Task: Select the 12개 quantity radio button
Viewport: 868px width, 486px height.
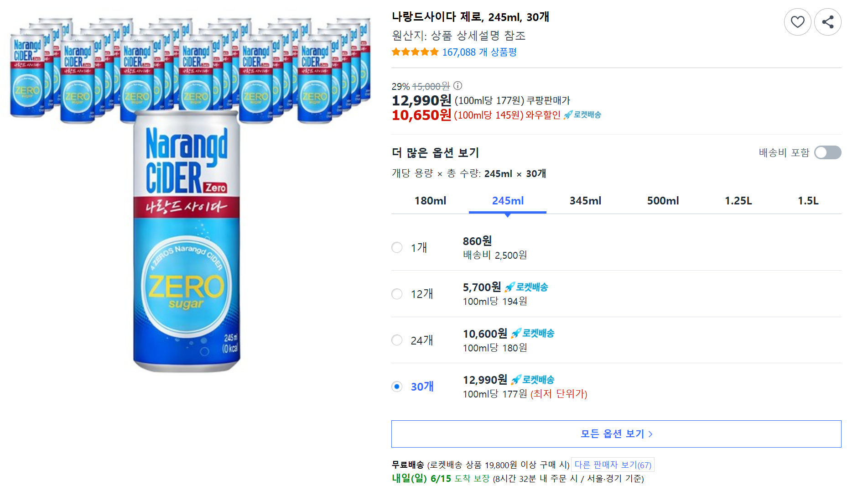Action: click(396, 294)
